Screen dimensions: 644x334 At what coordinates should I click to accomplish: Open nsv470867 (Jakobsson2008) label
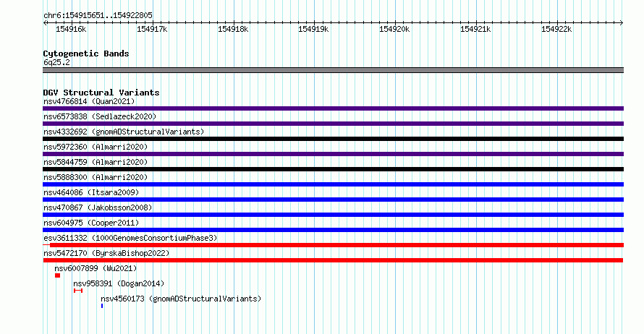pos(98,207)
